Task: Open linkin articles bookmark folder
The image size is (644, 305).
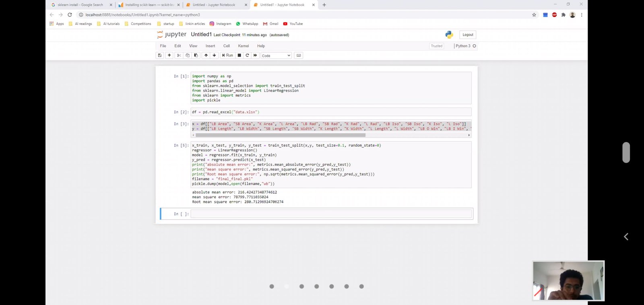Action: pyautogui.click(x=192, y=24)
